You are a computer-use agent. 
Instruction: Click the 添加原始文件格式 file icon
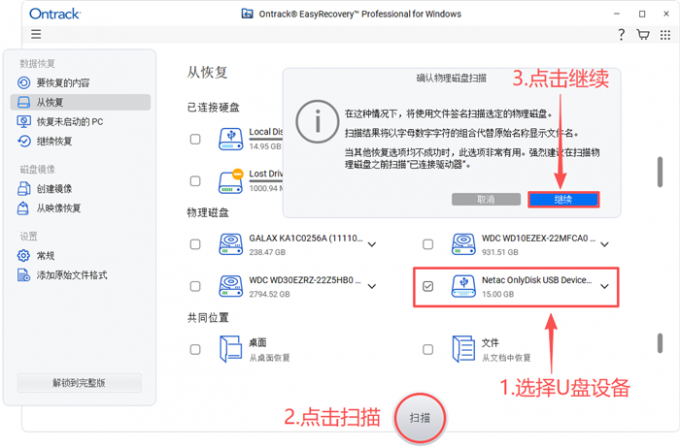[x=23, y=275]
